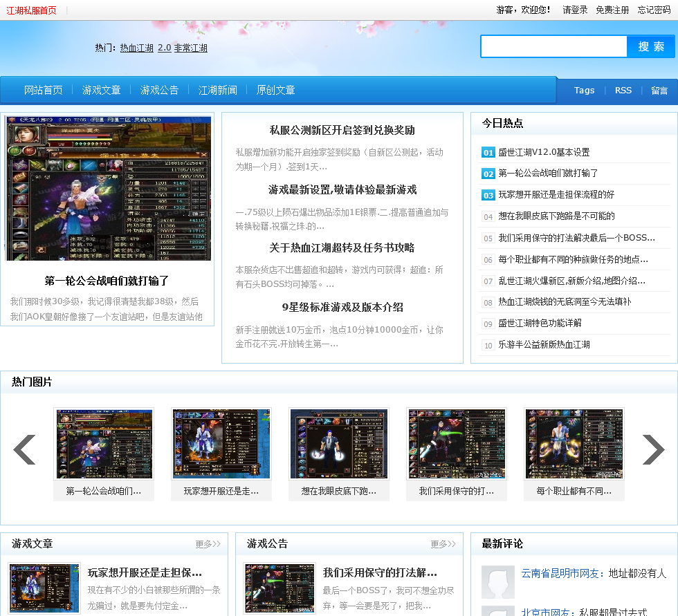Click caption 想在我眼皮底下跑... in carousel
Image resolution: width=678 pixels, height=616 pixels.
(339, 491)
